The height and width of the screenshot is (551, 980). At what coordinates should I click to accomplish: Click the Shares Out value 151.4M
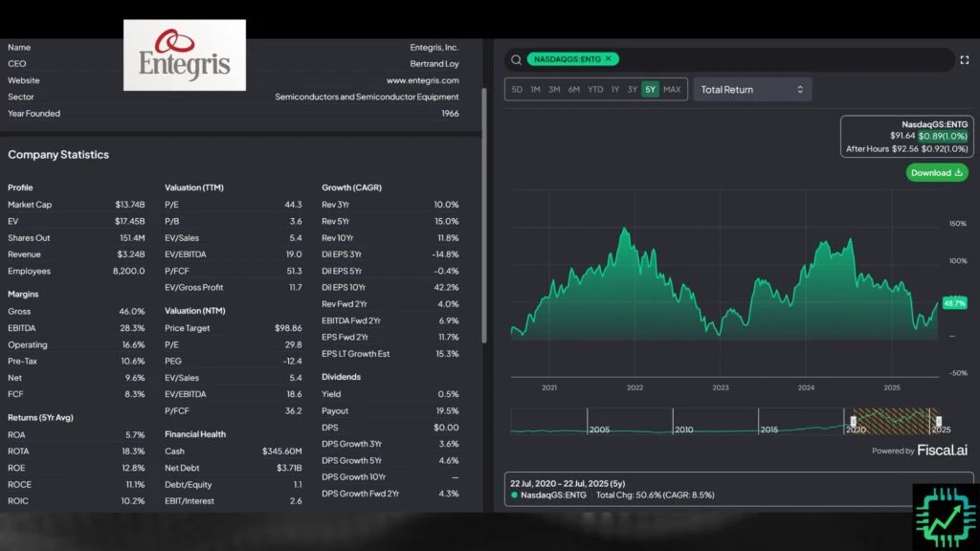coord(132,237)
